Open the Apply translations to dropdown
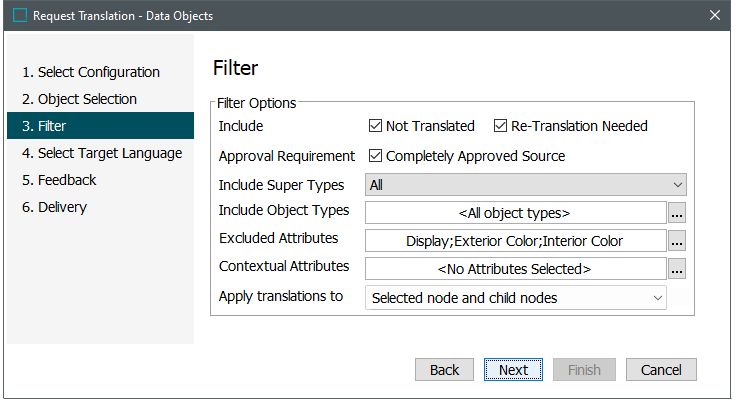The image size is (737, 400). tap(516, 298)
